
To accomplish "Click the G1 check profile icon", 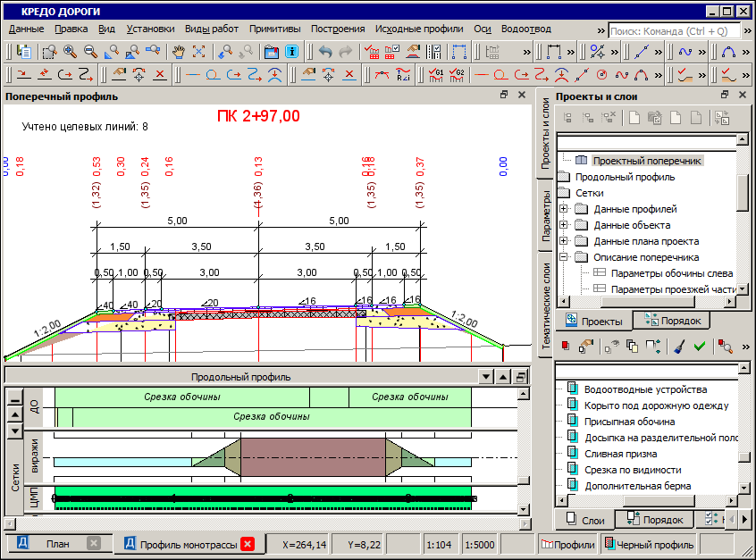I will 435,75.
